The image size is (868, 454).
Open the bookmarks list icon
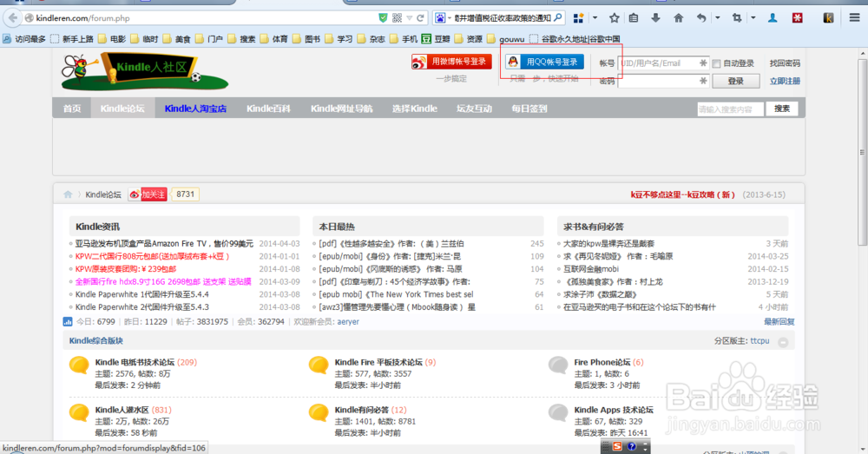coord(634,17)
